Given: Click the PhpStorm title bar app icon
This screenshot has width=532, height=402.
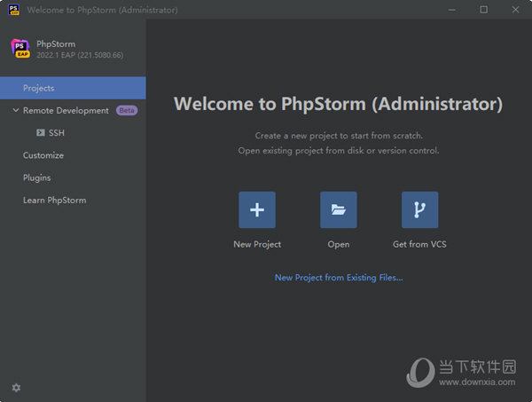Looking at the screenshot, I should point(13,10).
